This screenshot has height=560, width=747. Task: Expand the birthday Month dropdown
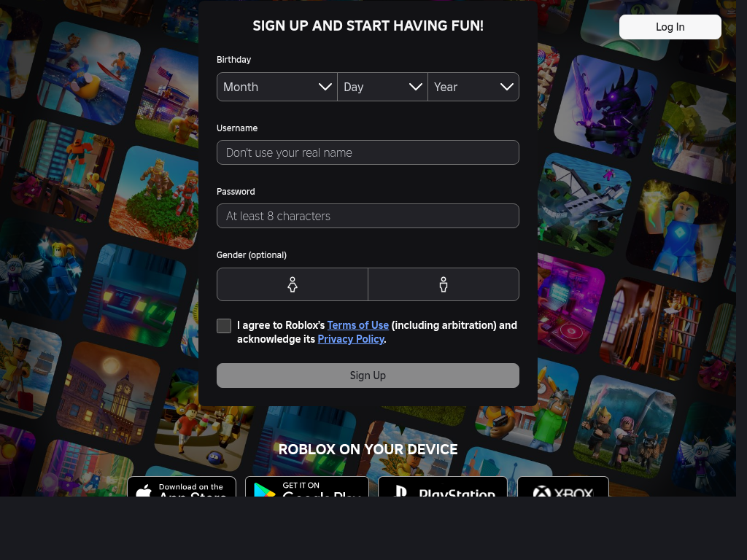tap(277, 87)
